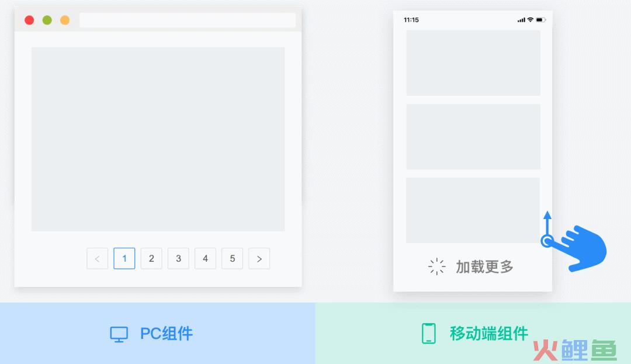Go to pagination page 1

click(124, 258)
